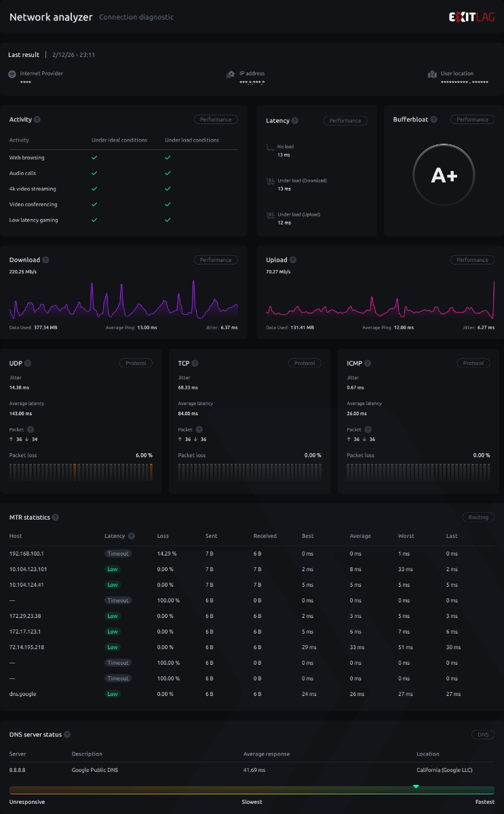Viewport: 504px width, 814px height.
Task: Click the DNS response speed bar marker
Action: point(416,787)
